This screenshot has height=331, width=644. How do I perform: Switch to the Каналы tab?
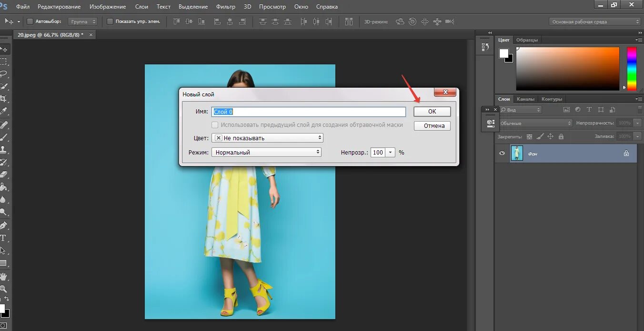pos(525,99)
